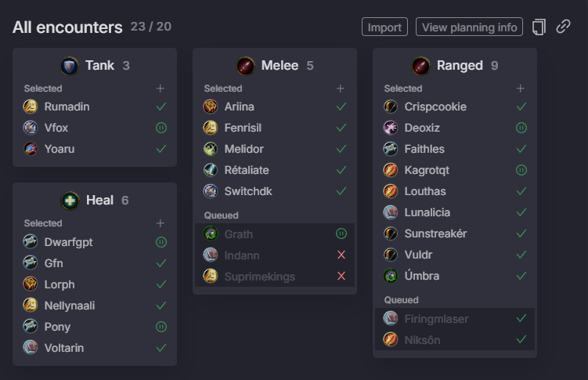Click the Tank shield role icon
Screen dimensions: 588x380
coord(70,66)
